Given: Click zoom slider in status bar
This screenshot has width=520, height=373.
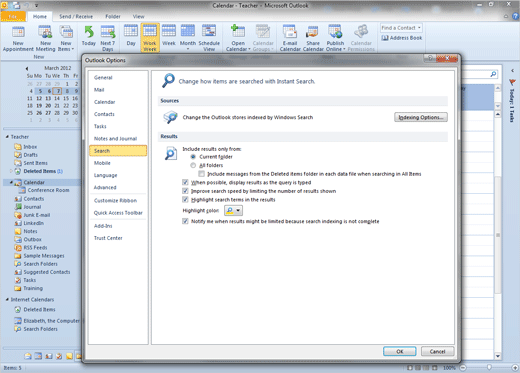Looking at the screenshot, I should pyautogui.click(x=489, y=367).
